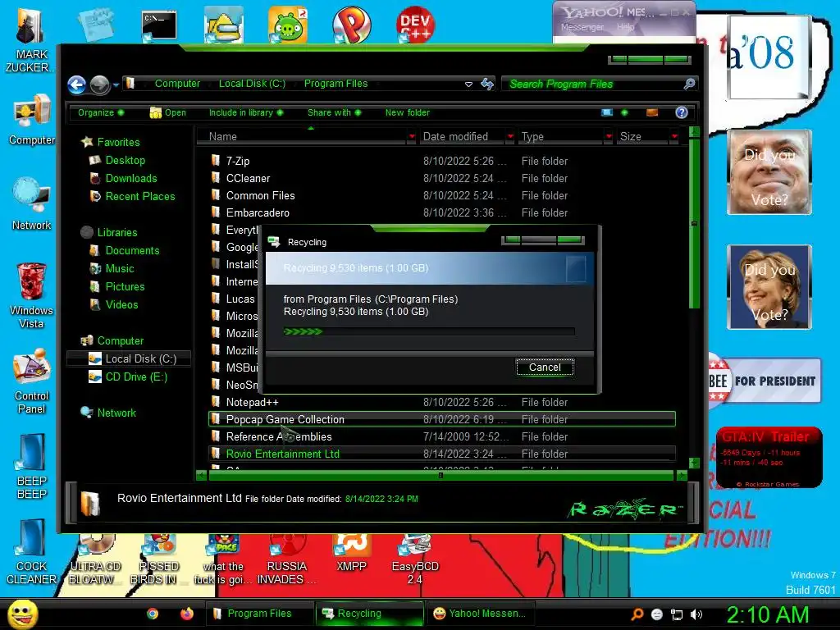Image resolution: width=840 pixels, height=630 pixels.
Task: Open the view options dropdown dot
Action: coord(624,112)
